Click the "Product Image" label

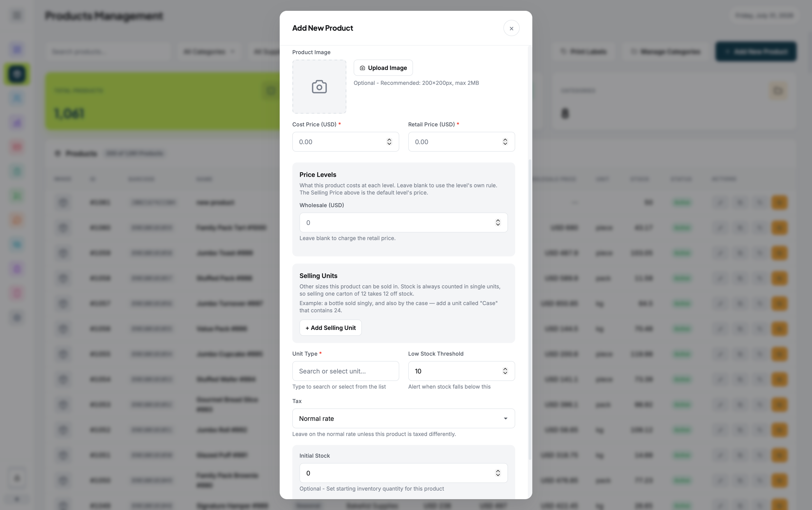[311, 52]
